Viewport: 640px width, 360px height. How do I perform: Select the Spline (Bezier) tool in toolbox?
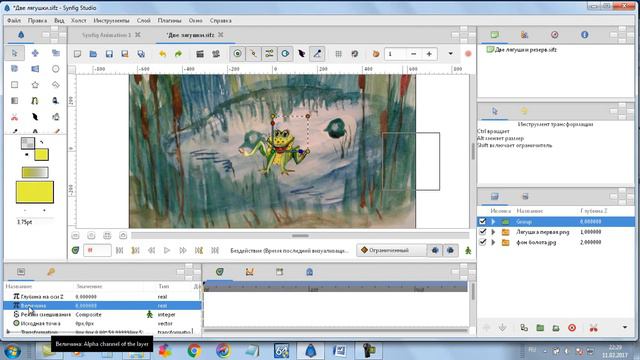[x=35, y=101]
